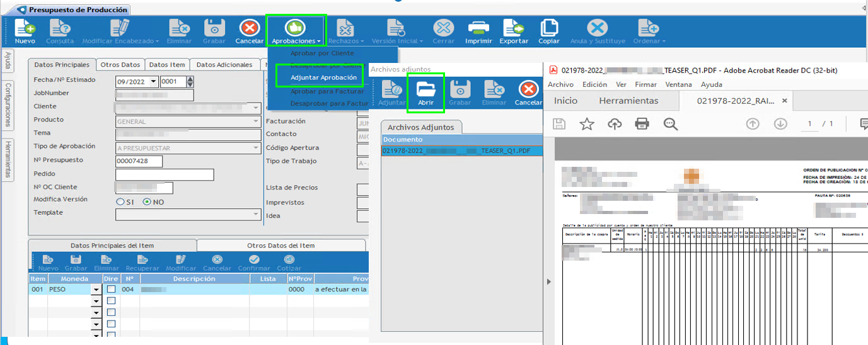The image size is (868, 345).
Task: Open the Edición menu in Acrobat
Action: (x=594, y=84)
